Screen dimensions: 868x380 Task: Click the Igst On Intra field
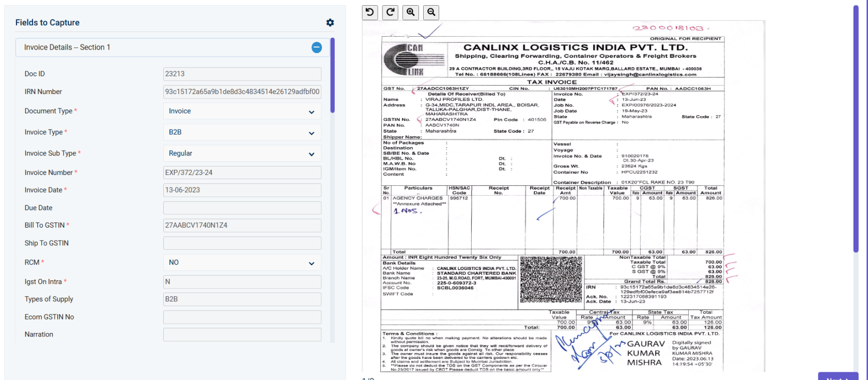(242, 281)
